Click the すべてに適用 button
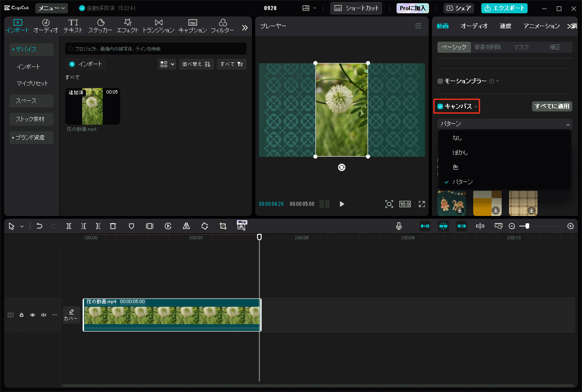 click(x=552, y=106)
